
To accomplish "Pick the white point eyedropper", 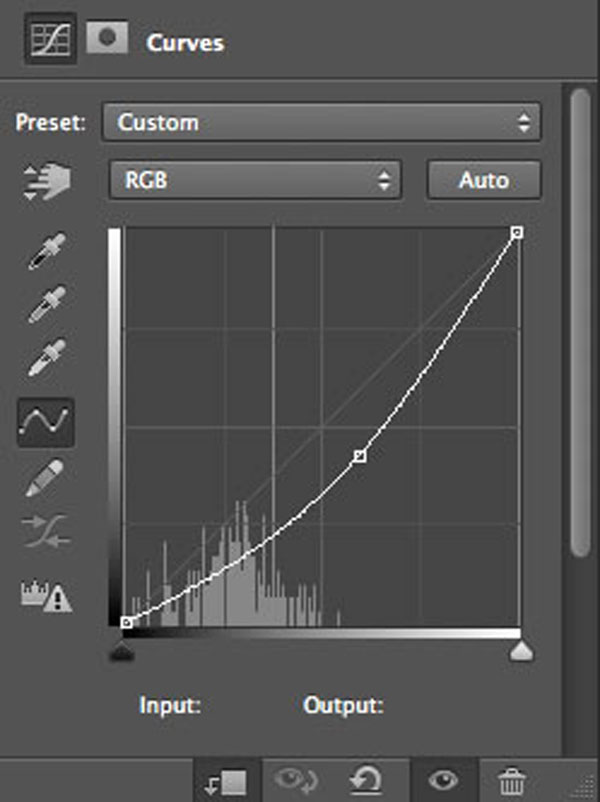I will coord(47,358).
